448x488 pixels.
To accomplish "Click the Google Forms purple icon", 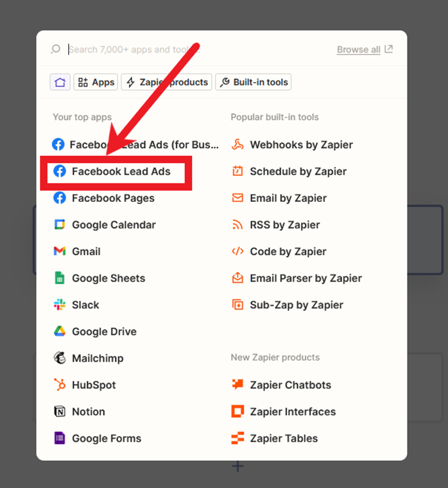I will (60, 438).
